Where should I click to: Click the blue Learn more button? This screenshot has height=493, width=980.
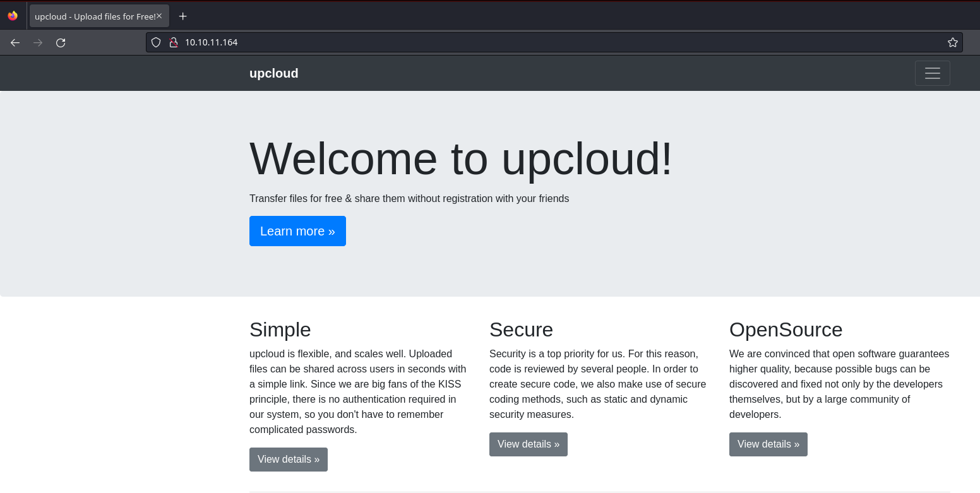pyautogui.click(x=297, y=231)
